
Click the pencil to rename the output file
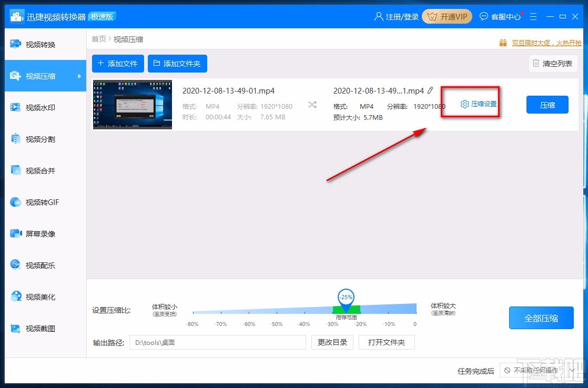pyautogui.click(x=430, y=90)
